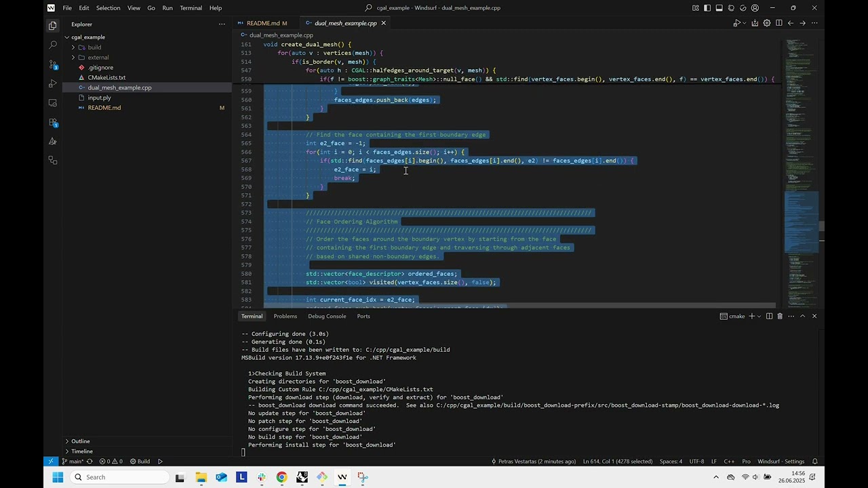This screenshot has width=868, height=488.
Task: Maximize the panel with the up chevron
Action: click(803, 317)
